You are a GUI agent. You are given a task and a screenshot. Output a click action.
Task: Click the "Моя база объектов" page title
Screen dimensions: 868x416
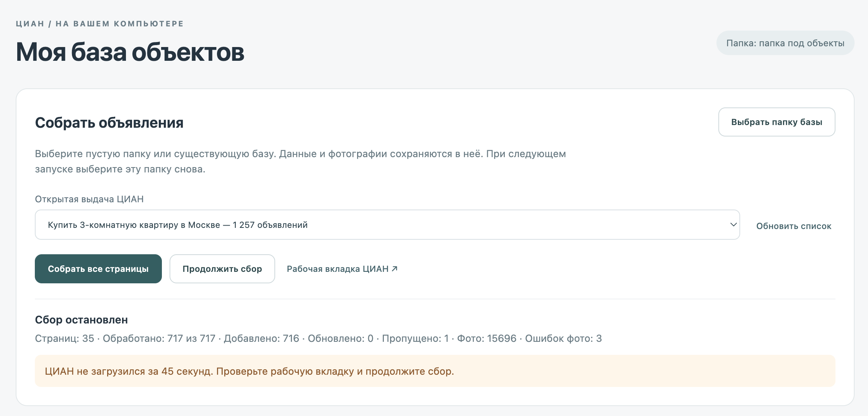coord(130,52)
